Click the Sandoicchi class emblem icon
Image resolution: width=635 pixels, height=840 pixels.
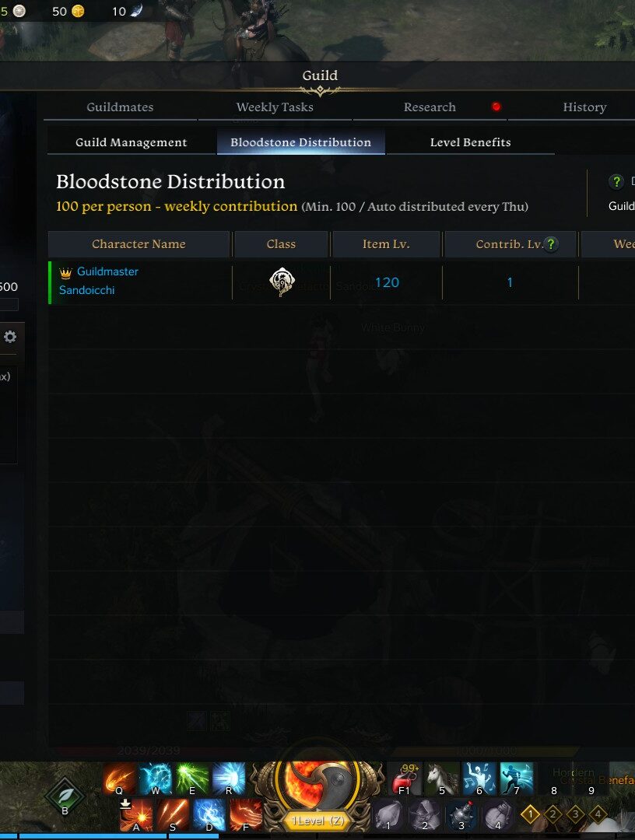[282, 282]
